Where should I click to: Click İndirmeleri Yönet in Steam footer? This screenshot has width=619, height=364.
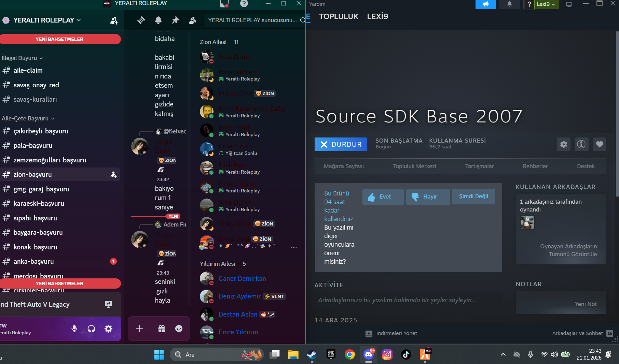(x=396, y=333)
